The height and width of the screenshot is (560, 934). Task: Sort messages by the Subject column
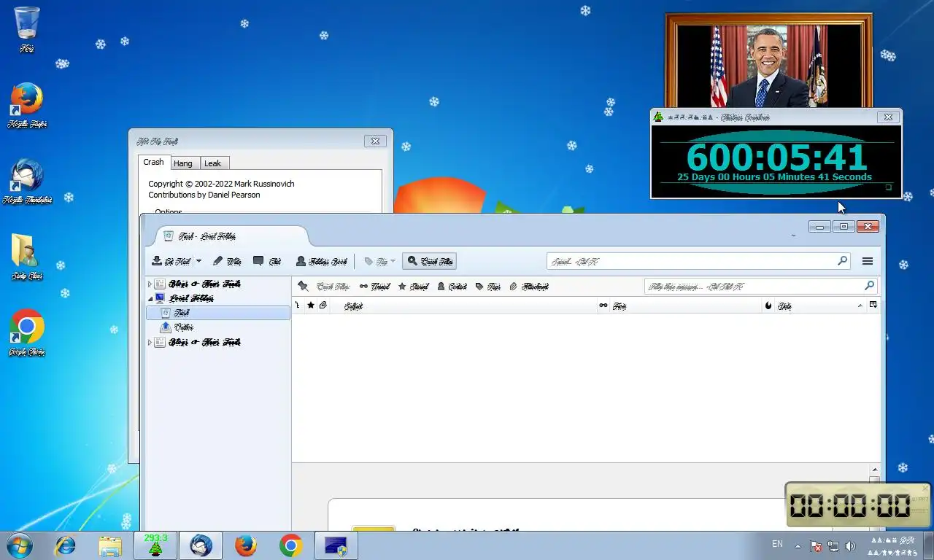click(463, 306)
